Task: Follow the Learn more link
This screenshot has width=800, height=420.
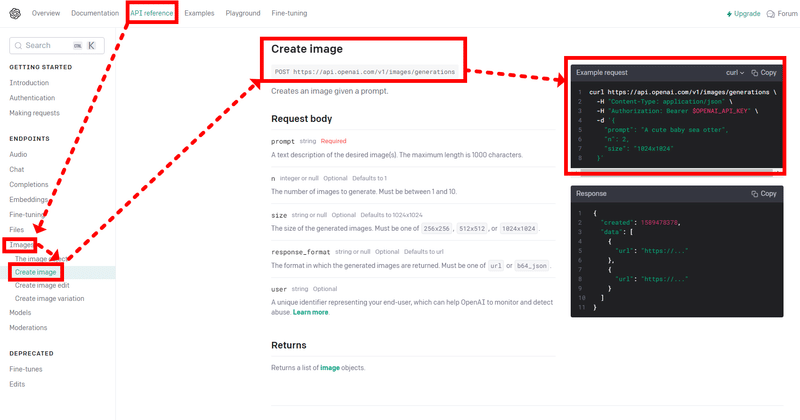Action: [x=310, y=312]
